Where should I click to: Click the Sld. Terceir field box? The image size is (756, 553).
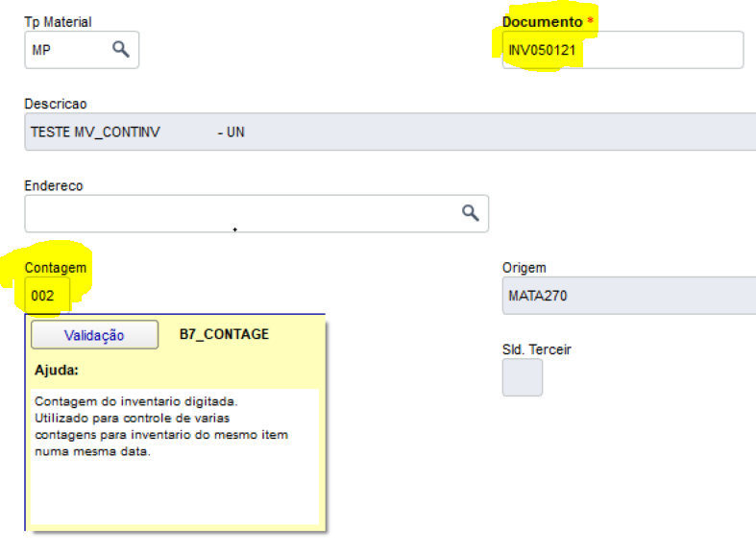tap(523, 377)
